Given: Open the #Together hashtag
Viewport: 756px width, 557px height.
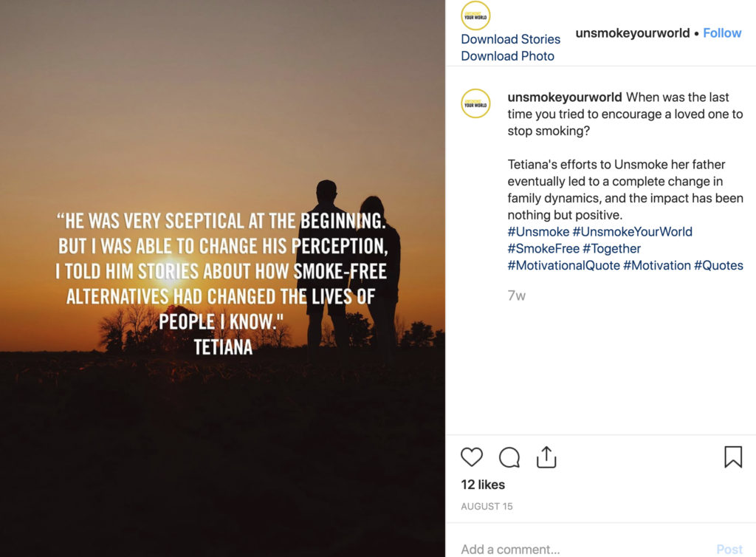Looking at the screenshot, I should coord(611,248).
